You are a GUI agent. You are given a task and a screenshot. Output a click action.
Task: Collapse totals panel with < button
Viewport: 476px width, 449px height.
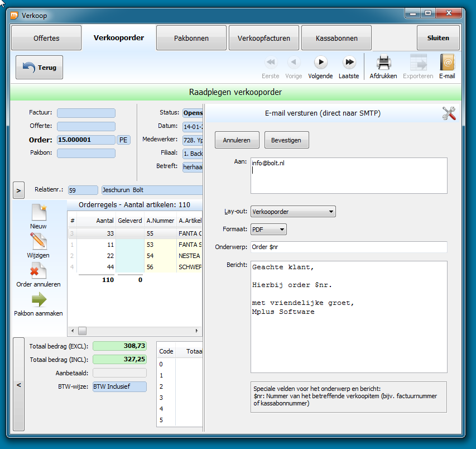click(19, 384)
